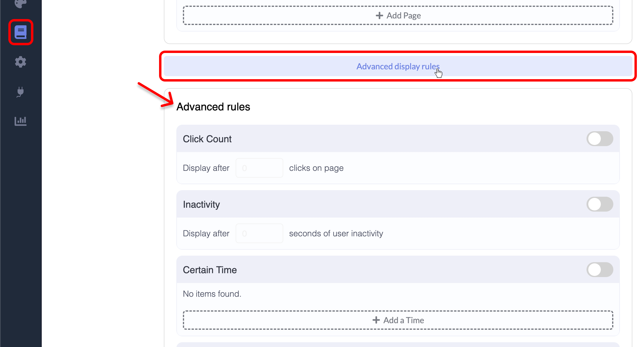Open integrations via the plug icon

pos(21,92)
